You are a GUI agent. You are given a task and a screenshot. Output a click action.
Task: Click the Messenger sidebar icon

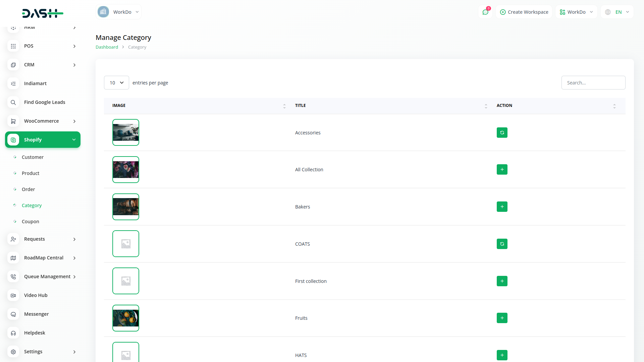tap(13, 314)
